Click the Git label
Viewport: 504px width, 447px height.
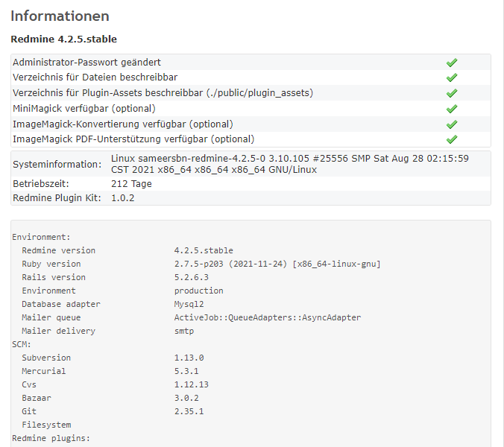[29, 411]
